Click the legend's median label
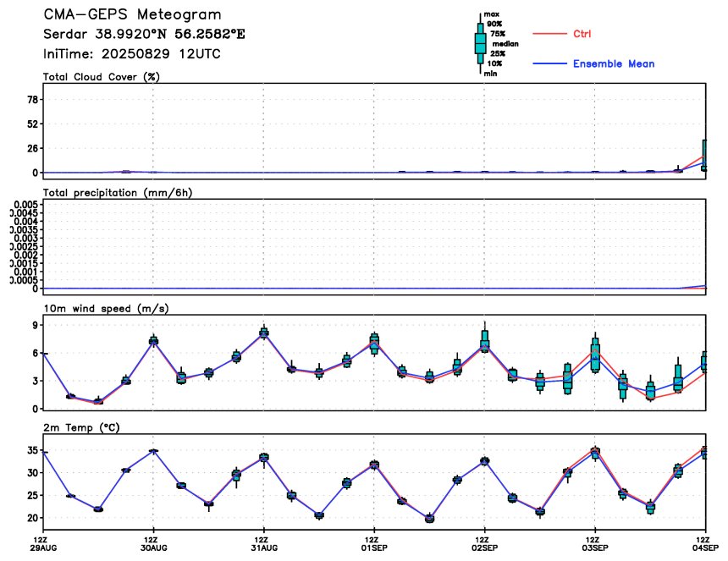The width and height of the screenshot is (728, 561). [x=505, y=44]
